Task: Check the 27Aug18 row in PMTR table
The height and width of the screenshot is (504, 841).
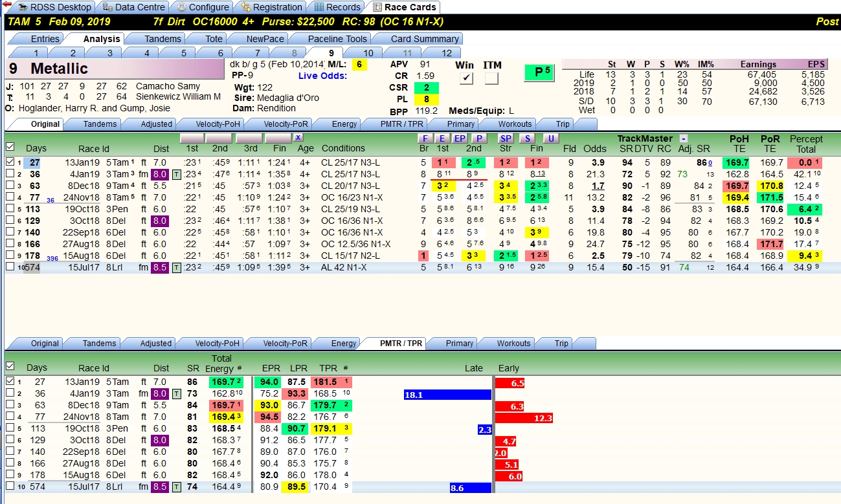Action: point(10,464)
